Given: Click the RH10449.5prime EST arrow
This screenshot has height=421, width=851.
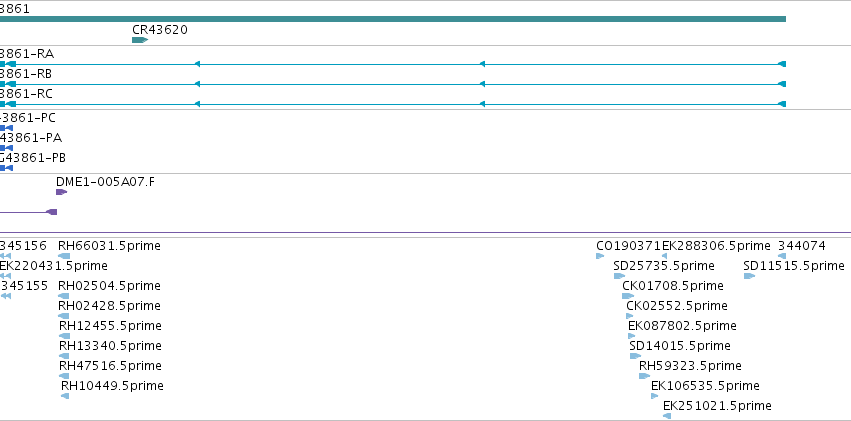Looking at the screenshot, I should [65, 396].
